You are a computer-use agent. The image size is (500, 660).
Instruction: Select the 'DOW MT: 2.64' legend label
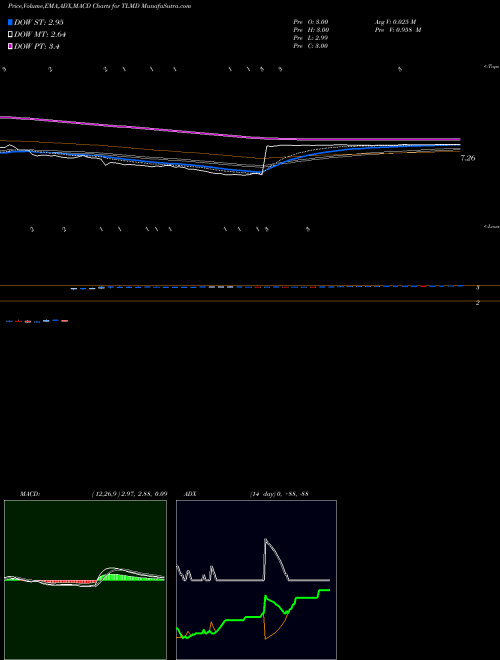[40, 35]
